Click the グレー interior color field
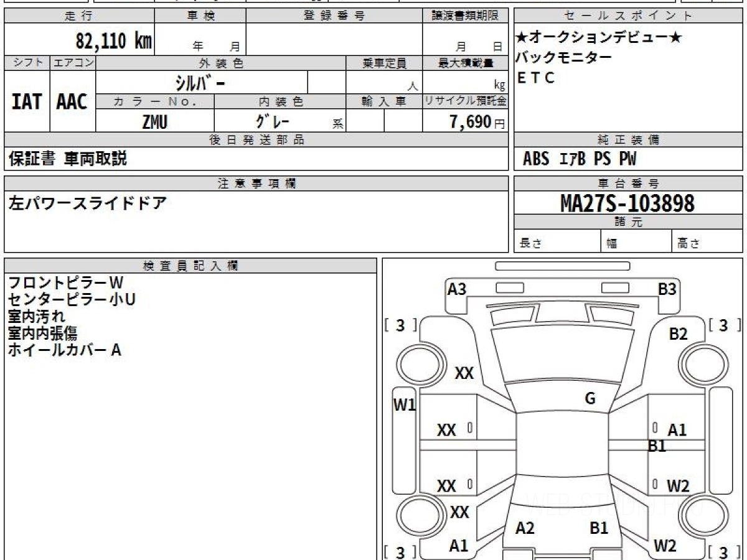Image resolution: width=747 pixels, height=560 pixels. pyautogui.click(x=273, y=121)
